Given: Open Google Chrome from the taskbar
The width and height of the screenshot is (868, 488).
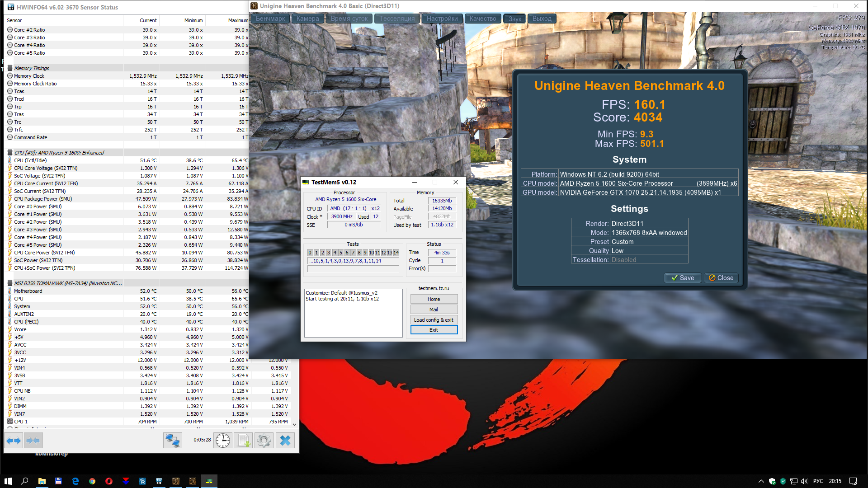Looking at the screenshot, I should pyautogui.click(x=92, y=481).
